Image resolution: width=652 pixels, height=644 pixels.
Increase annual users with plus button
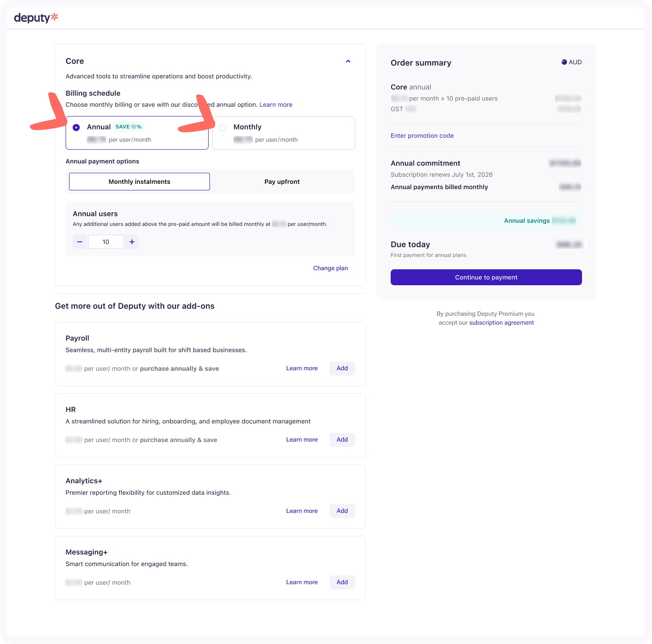132,242
